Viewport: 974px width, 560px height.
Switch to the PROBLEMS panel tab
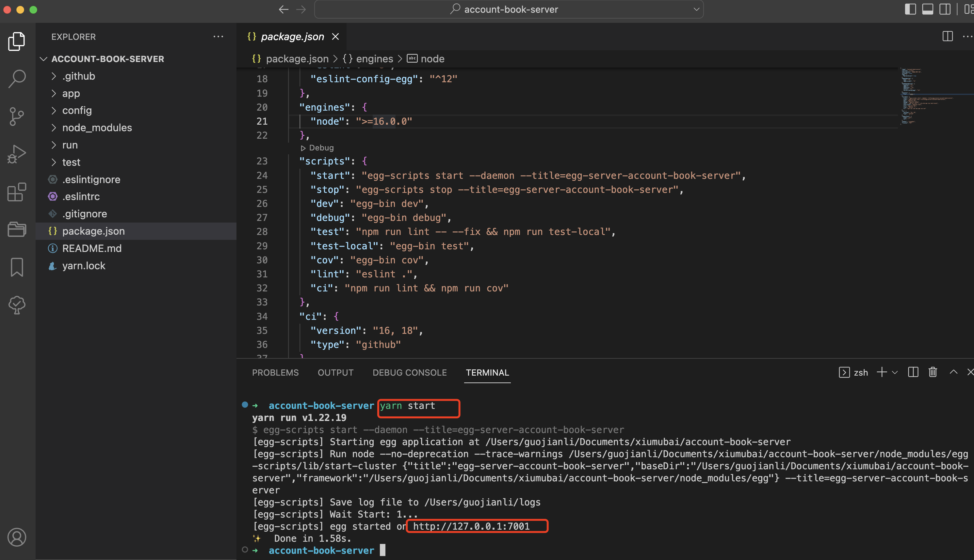pyautogui.click(x=275, y=372)
